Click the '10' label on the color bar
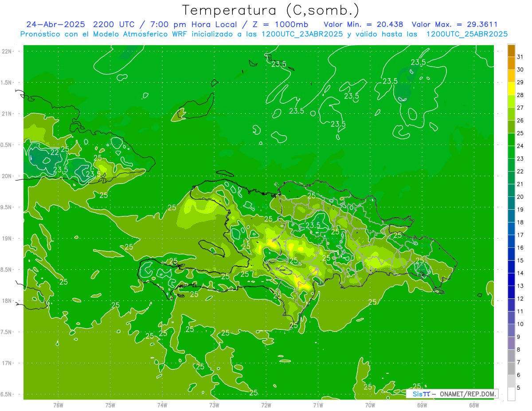 click(x=520, y=324)
